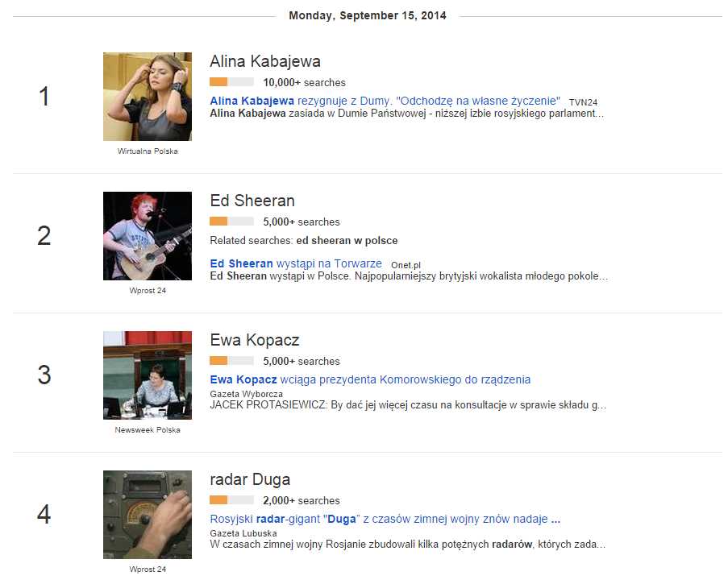
Task: Click the Newsweek Polska image source caption
Action: 148,430
